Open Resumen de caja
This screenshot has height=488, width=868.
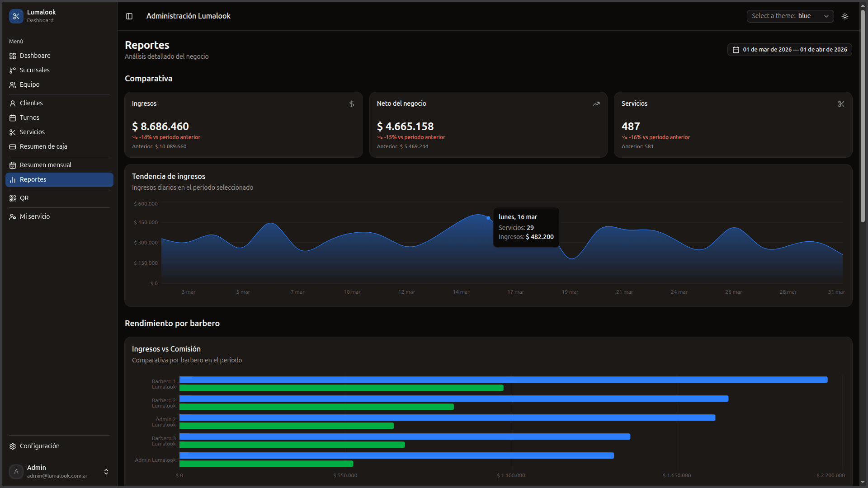[59, 146]
